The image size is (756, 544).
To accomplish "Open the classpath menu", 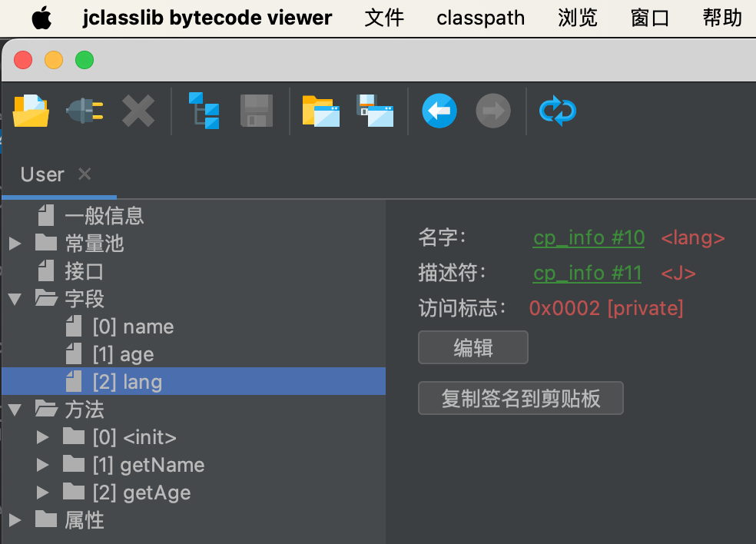I will pyautogui.click(x=481, y=18).
